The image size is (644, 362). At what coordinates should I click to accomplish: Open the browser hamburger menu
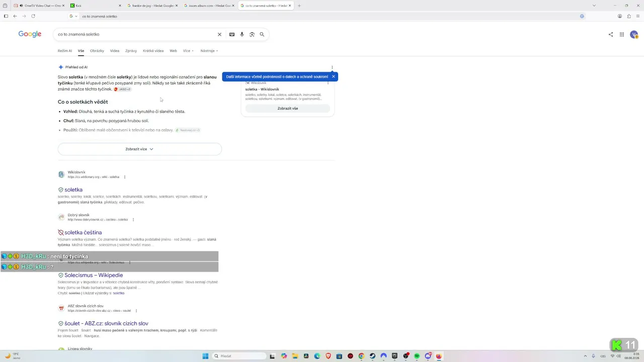638,16
